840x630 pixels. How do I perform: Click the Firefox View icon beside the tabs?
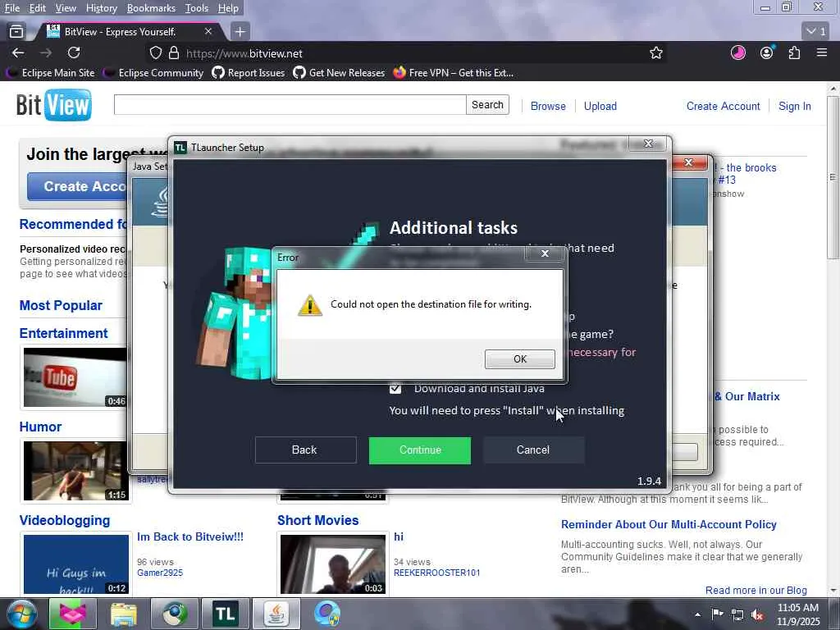coord(16,32)
